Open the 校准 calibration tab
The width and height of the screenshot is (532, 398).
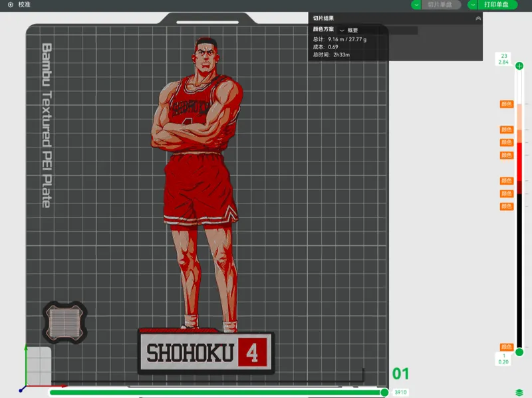[x=24, y=5]
